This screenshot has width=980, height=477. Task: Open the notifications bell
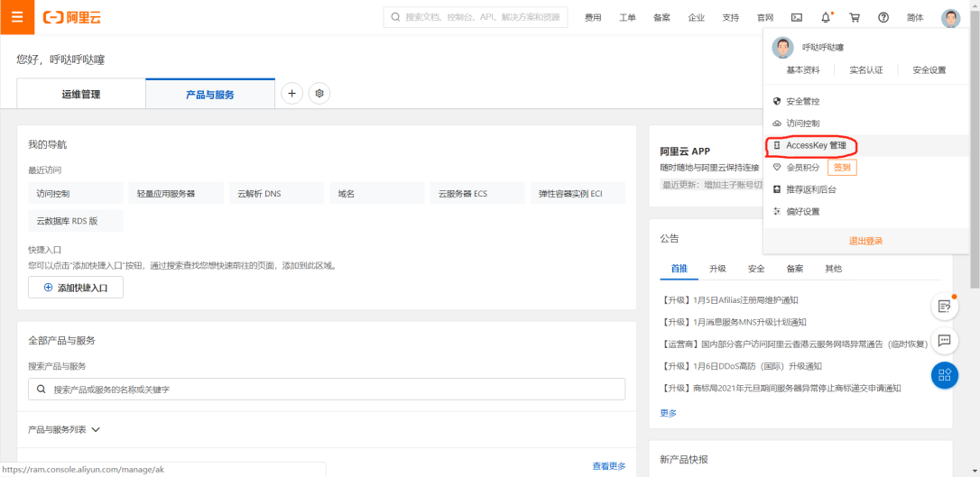tap(826, 17)
